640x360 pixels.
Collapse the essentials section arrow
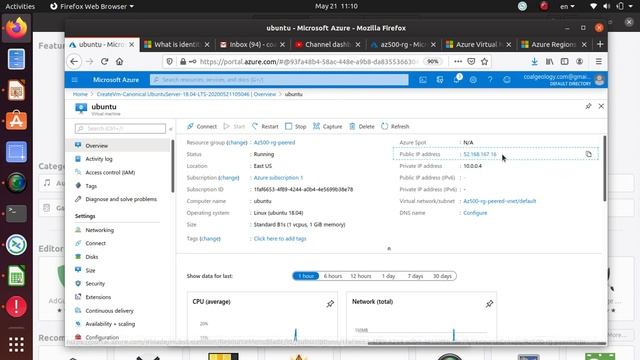(x=389, y=248)
